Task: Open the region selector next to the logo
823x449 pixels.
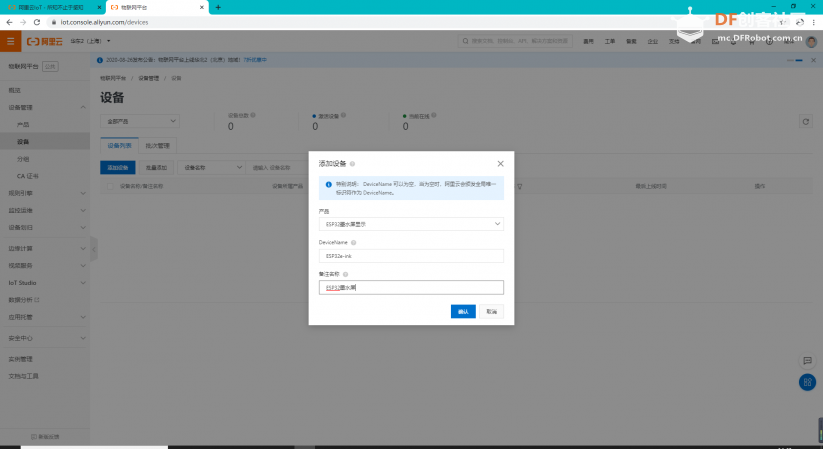Action: [90, 41]
